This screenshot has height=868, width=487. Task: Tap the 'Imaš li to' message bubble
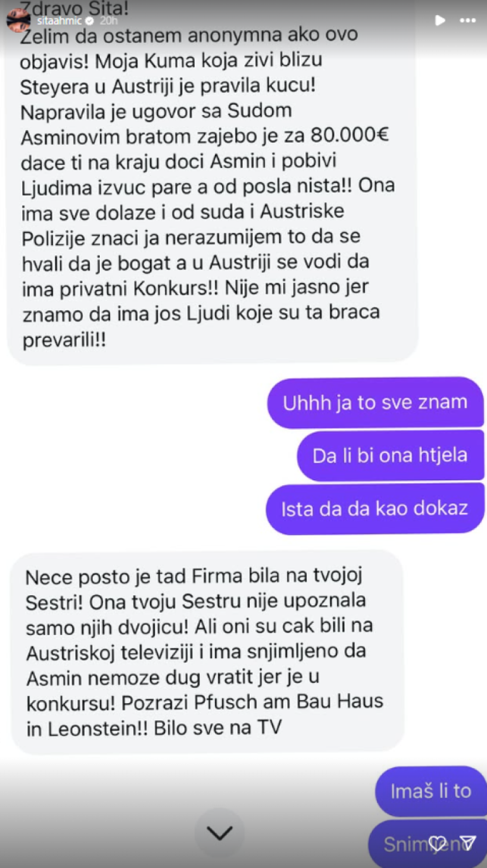[431, 791]
